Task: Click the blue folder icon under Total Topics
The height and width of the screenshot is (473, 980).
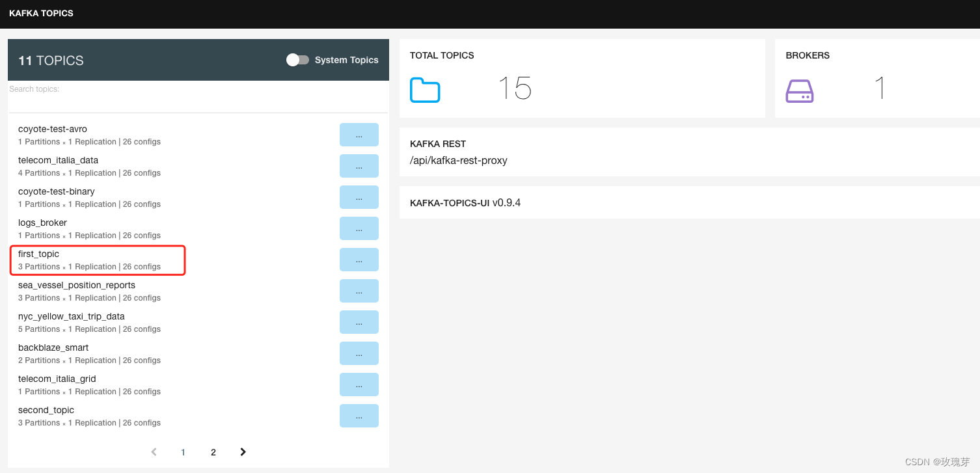Action: (425, 90)
